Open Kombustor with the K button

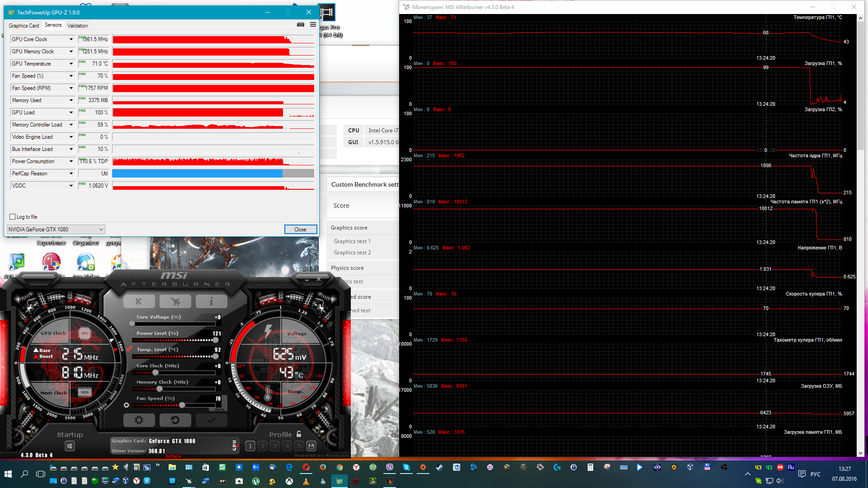tap(139, 301)
